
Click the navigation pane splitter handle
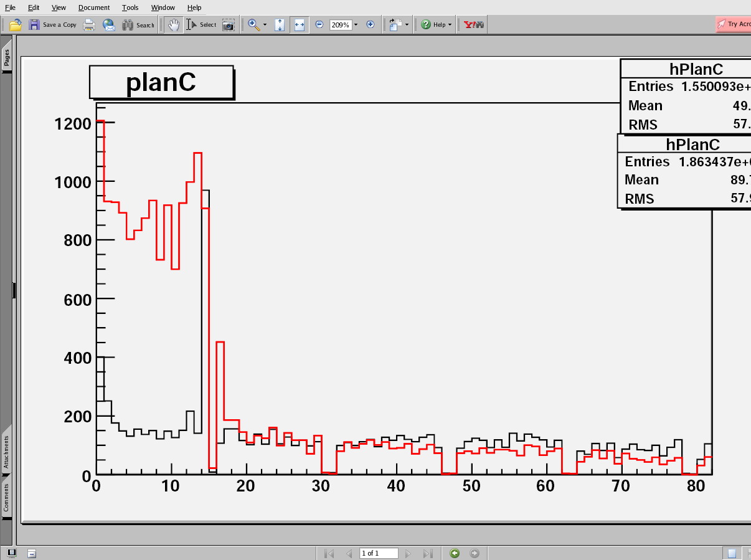14,290
